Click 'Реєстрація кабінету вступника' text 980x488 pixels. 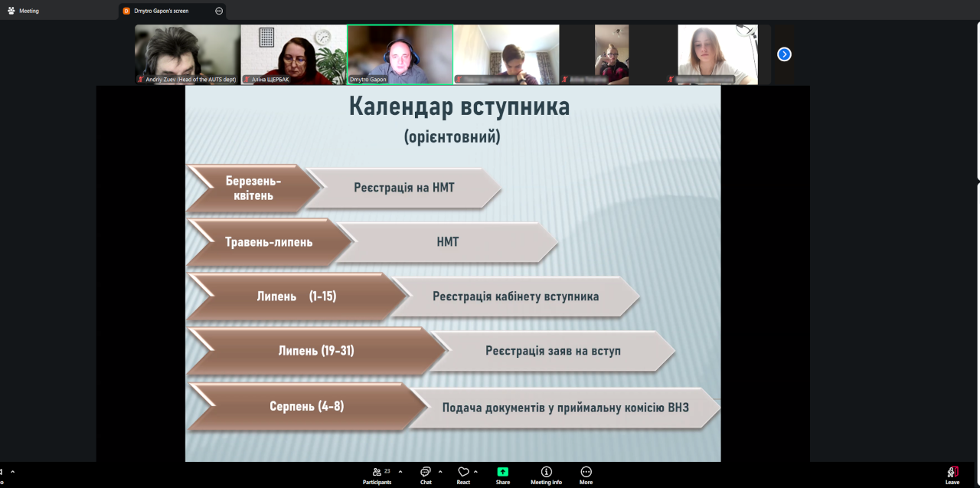(x=515, y=296)
